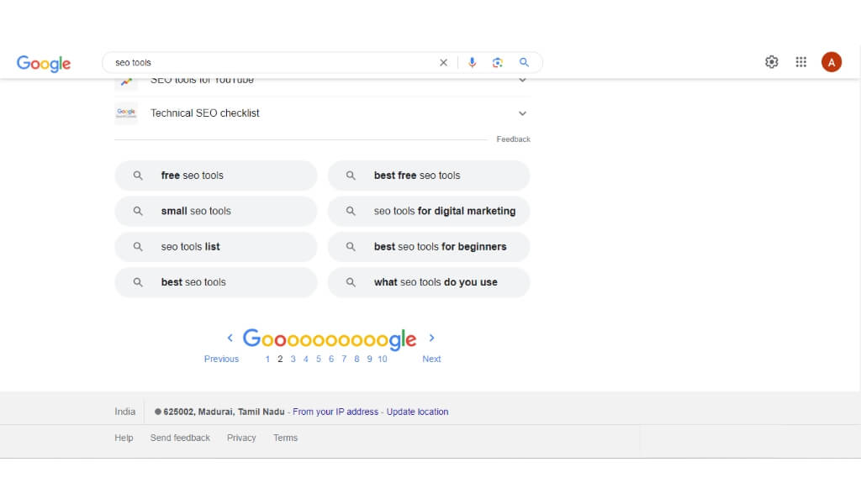Go to results page 6
The height and width of the screenshot is (504, 861).
point(331,360)
